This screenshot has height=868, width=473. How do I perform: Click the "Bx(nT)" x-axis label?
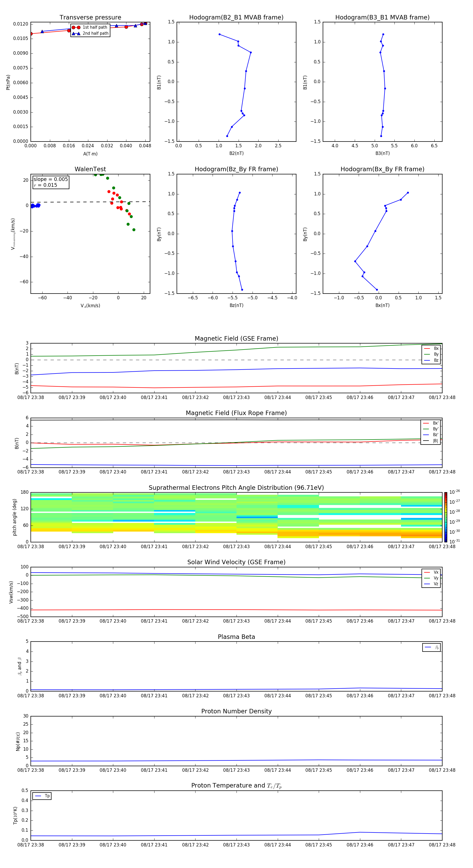(382, 305)
